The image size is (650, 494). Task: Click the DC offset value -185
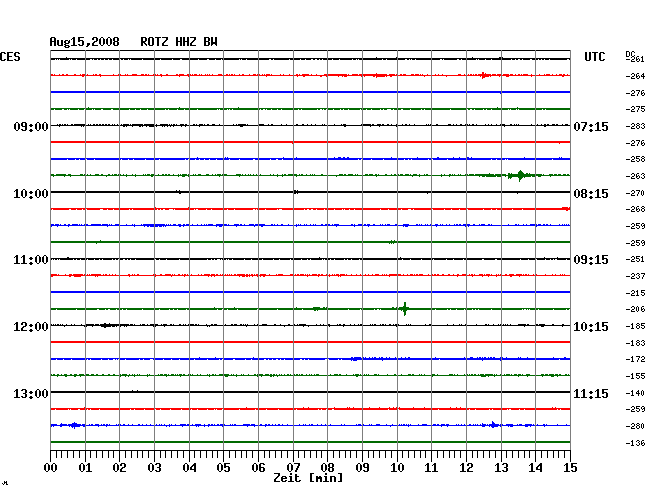[635, 327]
